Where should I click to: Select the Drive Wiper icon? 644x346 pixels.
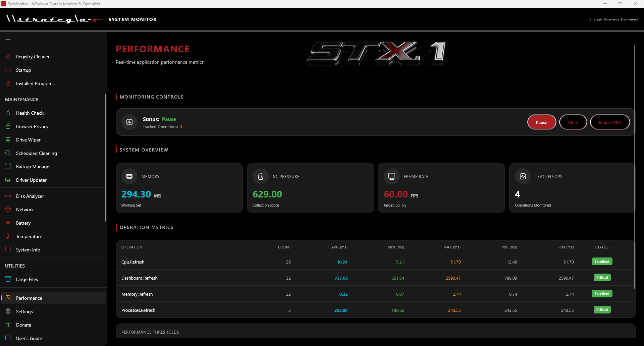tap(8, 139)
